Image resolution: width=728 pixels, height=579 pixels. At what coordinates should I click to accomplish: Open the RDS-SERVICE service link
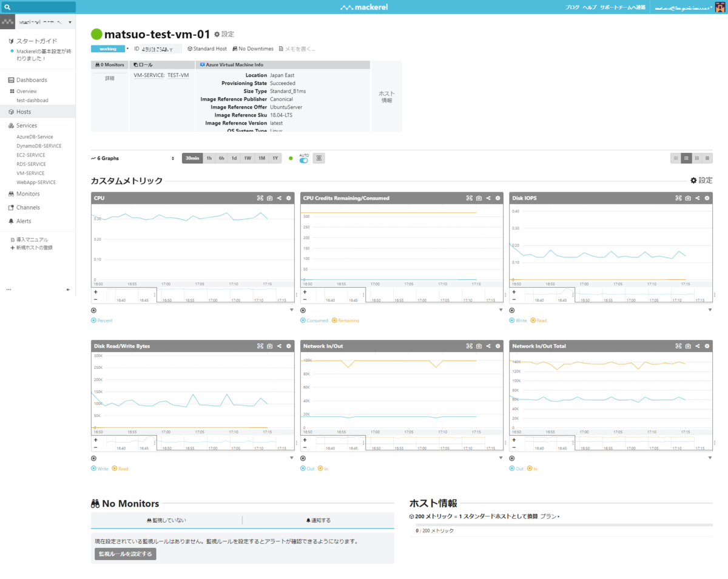(x=31, y=164)
